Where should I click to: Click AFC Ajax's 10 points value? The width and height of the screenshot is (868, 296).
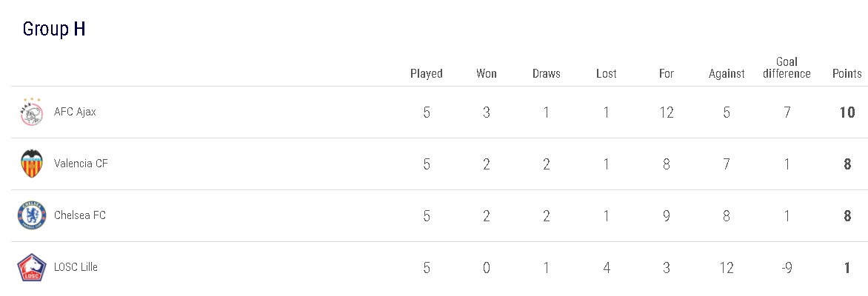pos(847,112)
